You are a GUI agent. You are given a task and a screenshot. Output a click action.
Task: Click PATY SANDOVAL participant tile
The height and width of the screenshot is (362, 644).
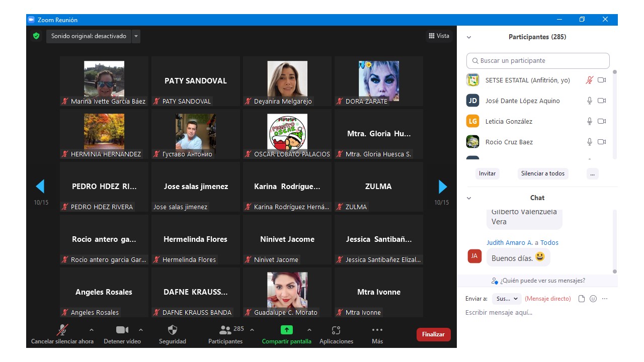196,81
